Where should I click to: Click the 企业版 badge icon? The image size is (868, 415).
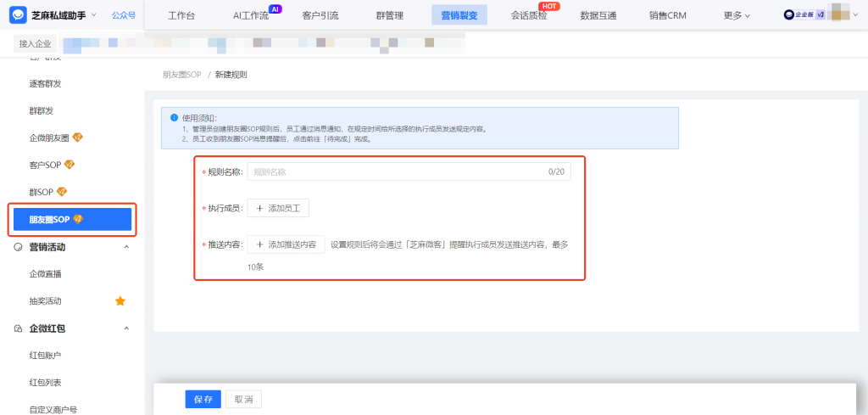pos(804,15)
